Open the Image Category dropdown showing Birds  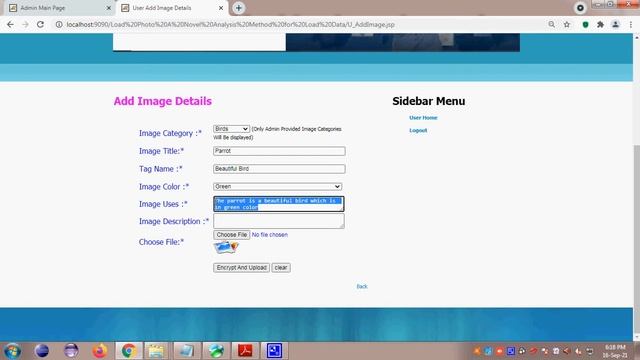tap(231, 129)
